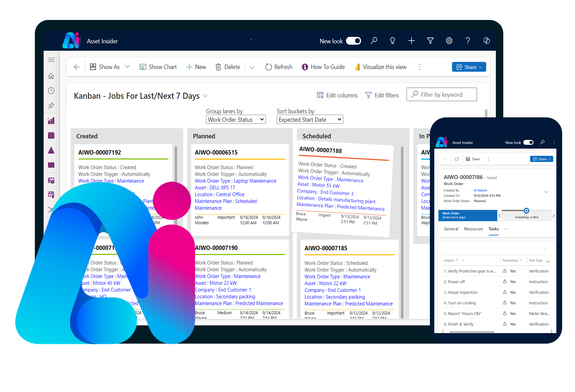Open the hamburger navigation menu
The width and height of the screenshot is (575, 392).
click(x=51, y=60)
